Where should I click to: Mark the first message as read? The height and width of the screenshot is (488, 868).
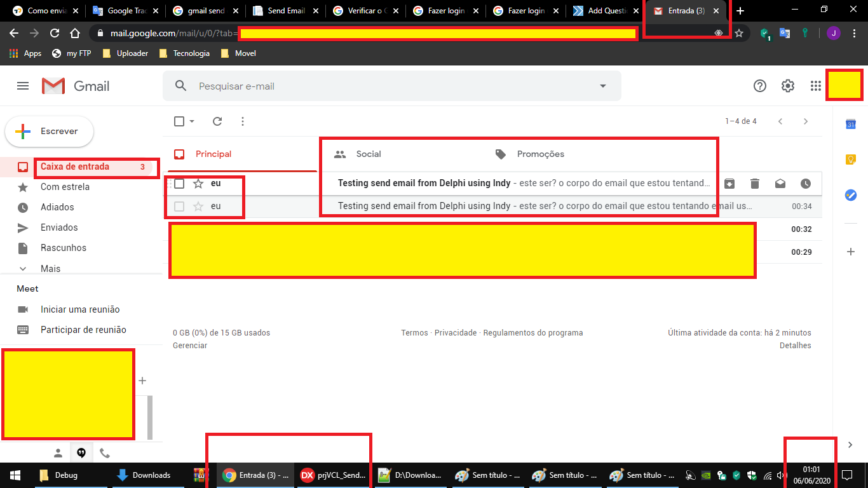[780, 184]
